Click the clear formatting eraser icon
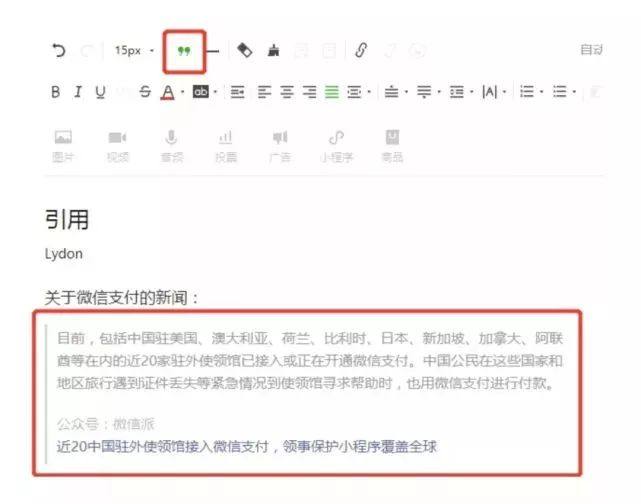This screenshot has width=641, height=504. pyautogui.click(x=244, y=50)
